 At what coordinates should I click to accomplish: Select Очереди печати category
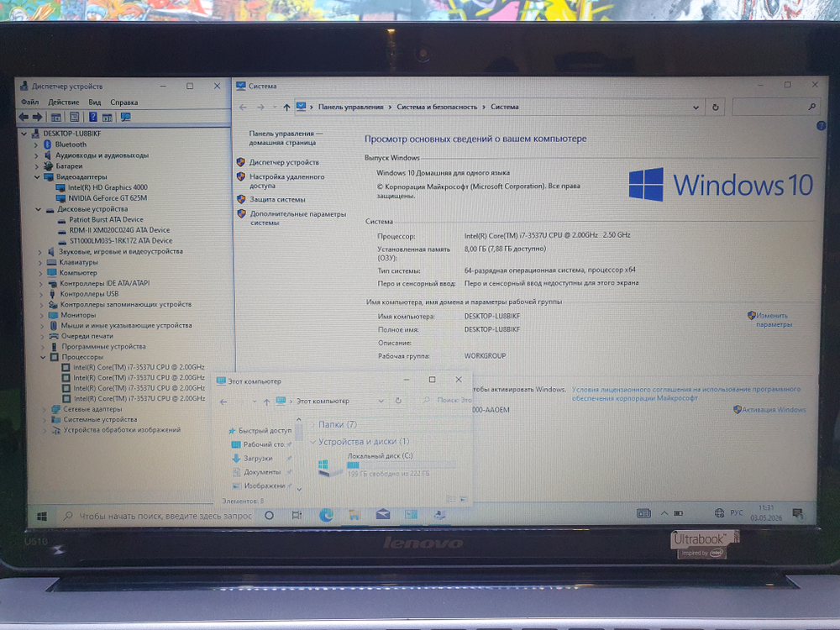pos(87,337)
